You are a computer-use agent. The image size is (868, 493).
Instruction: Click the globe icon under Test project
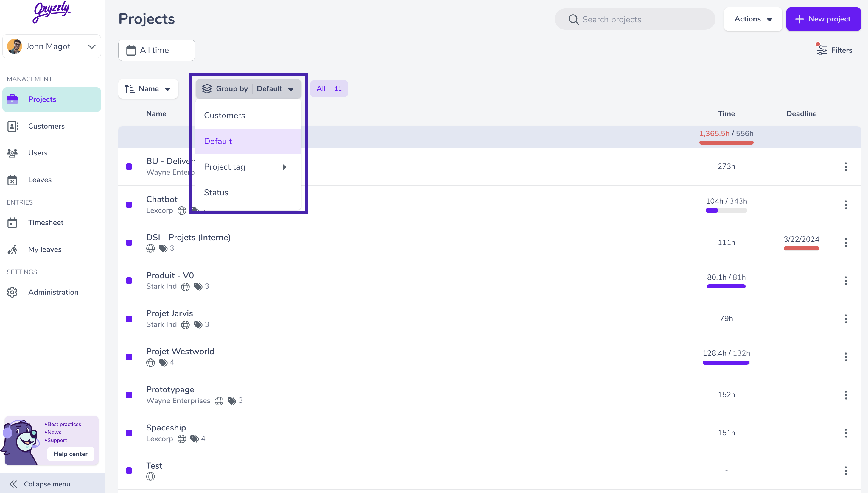point(150,477)
